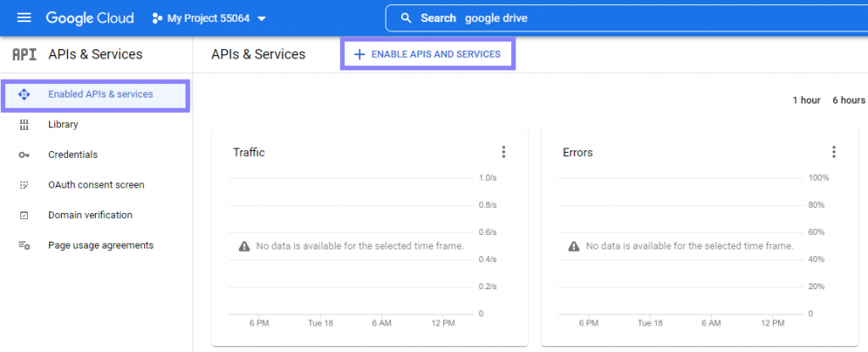Open the Errors chart options menu

(834, 152)
